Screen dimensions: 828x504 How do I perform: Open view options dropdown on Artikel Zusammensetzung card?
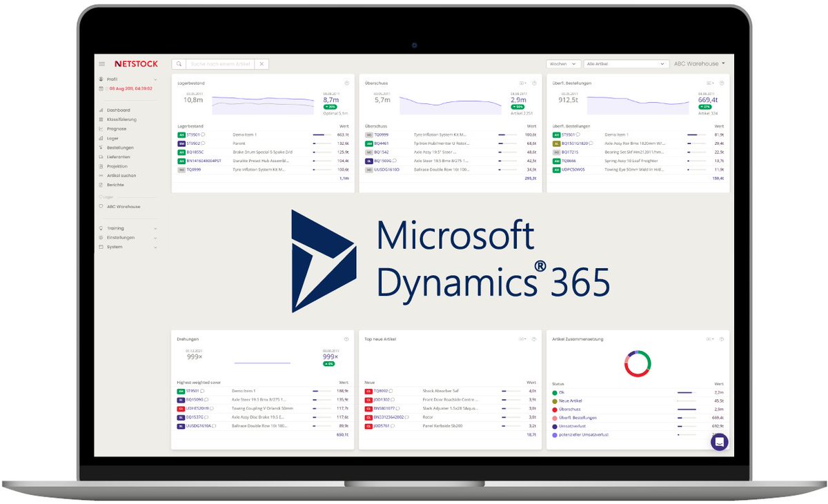(710, 339)
